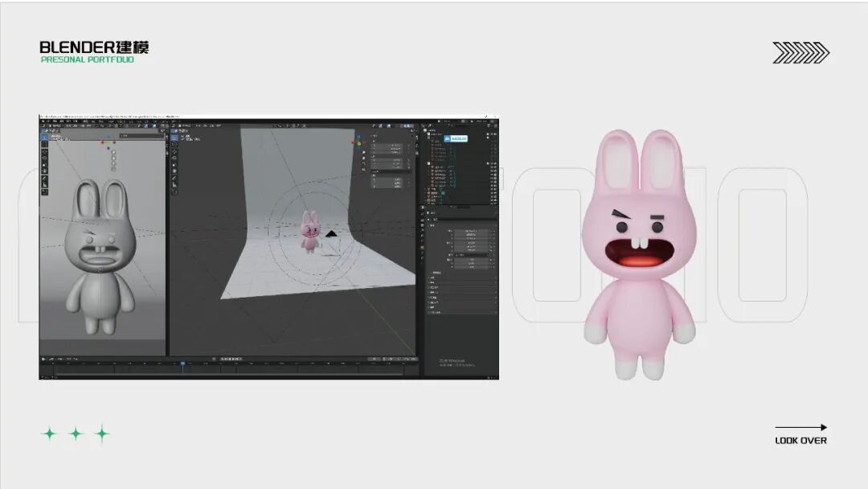
Task: Click the pan hand icon in the scene viewport
Action: click(363, 158)
